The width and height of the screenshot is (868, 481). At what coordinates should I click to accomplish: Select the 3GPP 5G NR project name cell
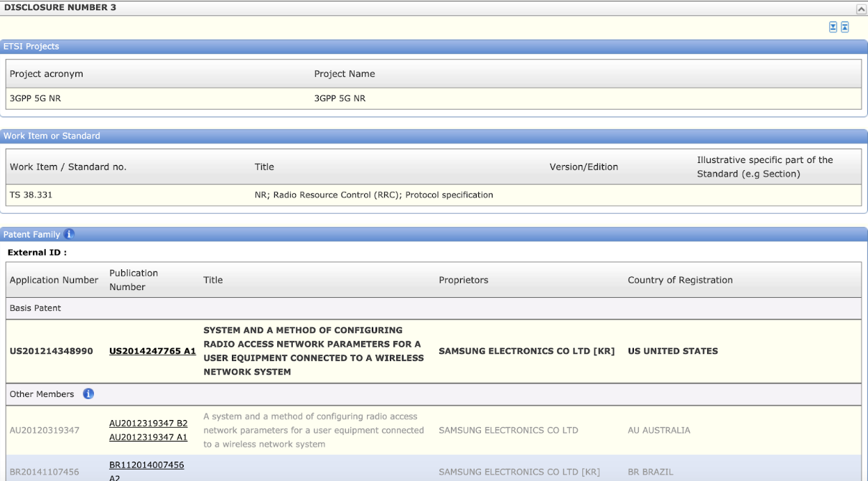[340, 98]
